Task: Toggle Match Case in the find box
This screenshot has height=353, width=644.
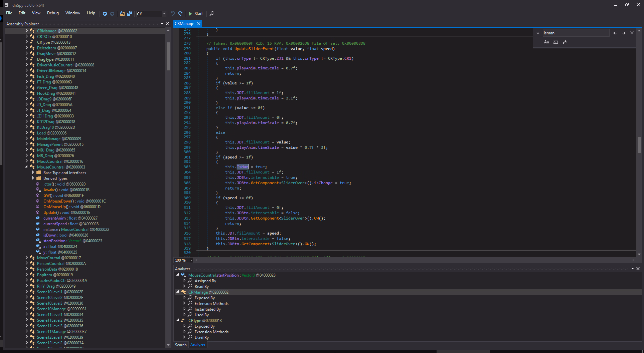Action: tap(546, 42)
